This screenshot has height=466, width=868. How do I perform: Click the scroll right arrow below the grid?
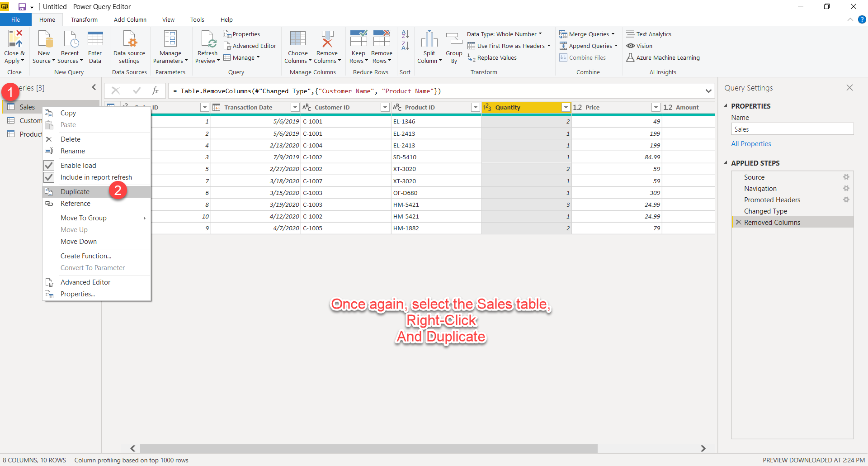pos(703,448)
